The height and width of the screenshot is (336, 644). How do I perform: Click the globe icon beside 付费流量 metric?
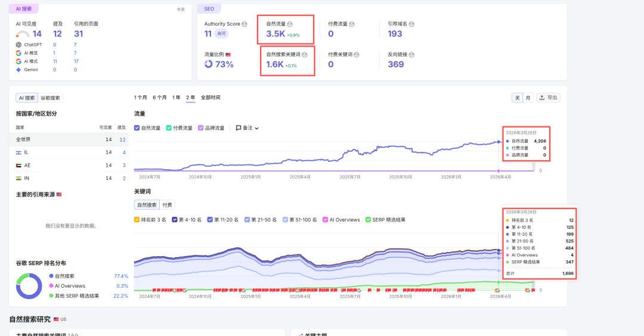[352, 24]
